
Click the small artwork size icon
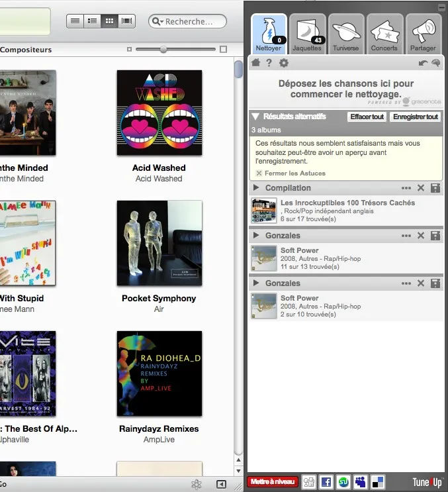click(129, 49)
